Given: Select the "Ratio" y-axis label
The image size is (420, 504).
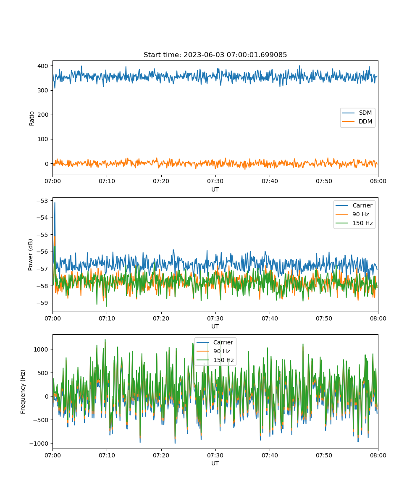Looking at the screenshot, I should click(32, 118).
